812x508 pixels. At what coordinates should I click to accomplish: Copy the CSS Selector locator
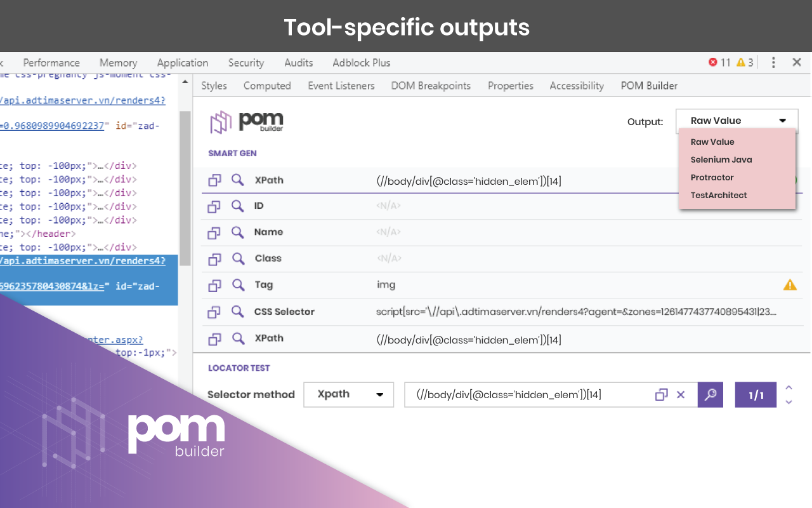[214, 311]
